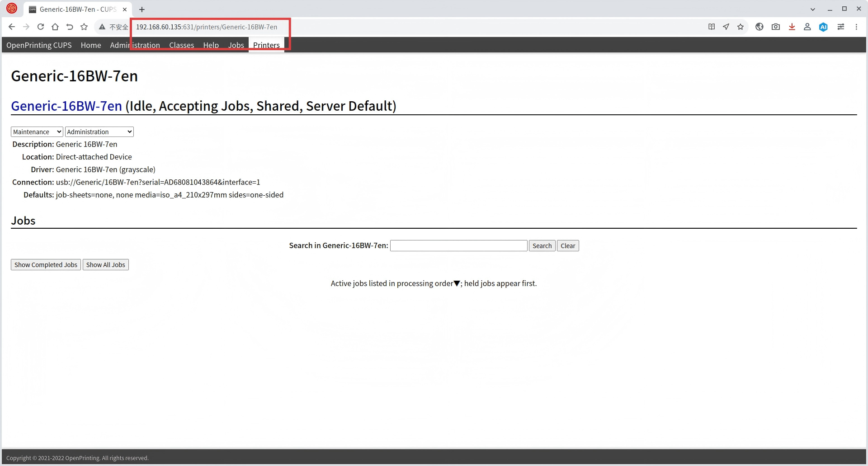868x466 pixels.
Task: Click the Clear button
Action: pyautogui.click(x=568, y=245)
